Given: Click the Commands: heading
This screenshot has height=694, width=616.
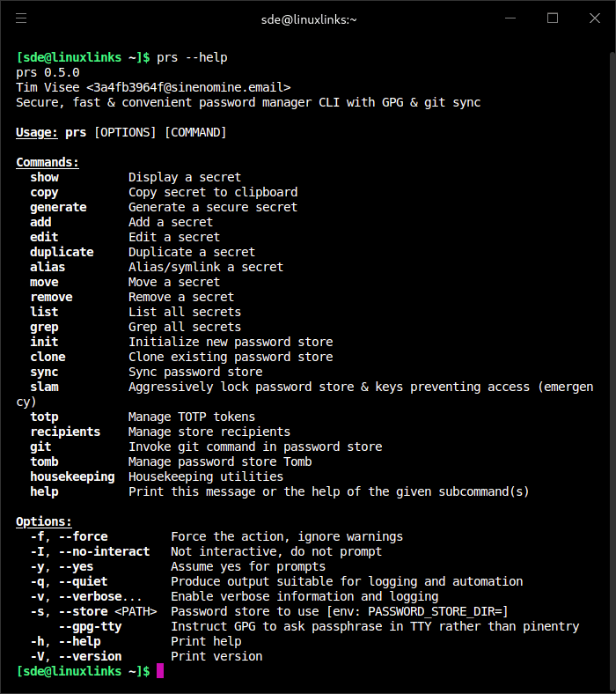Looking at the screenshot, I should tap(48, 162).
